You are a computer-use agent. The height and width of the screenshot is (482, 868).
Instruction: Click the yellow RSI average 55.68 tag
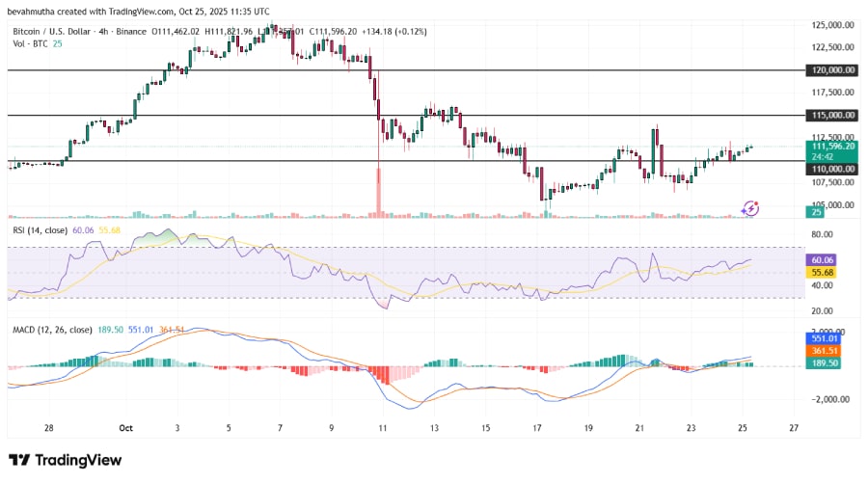click(822, 273)
